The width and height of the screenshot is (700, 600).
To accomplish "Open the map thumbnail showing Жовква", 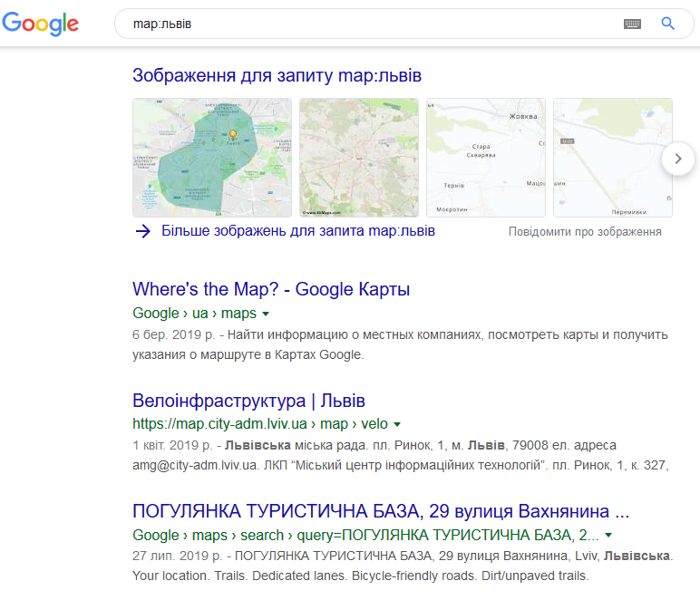I will click(x=486, y=158).
